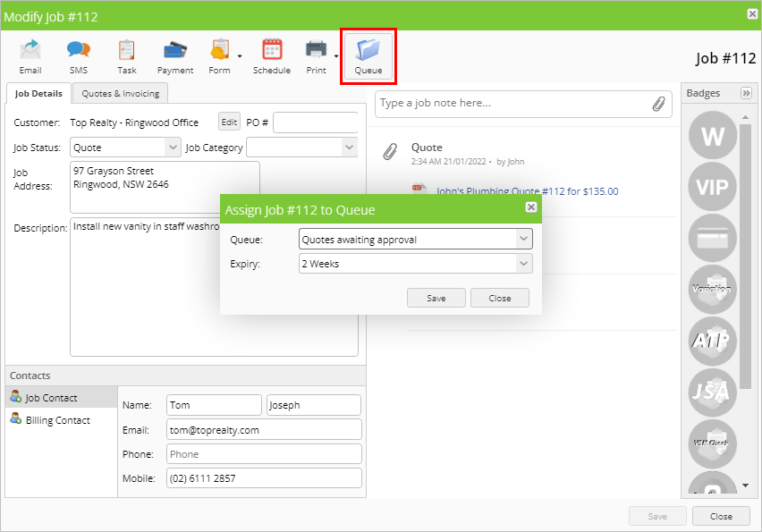The image size is (762, 532).
Task: Toggle the ATP badge
Action: click(x=713, y=341)
